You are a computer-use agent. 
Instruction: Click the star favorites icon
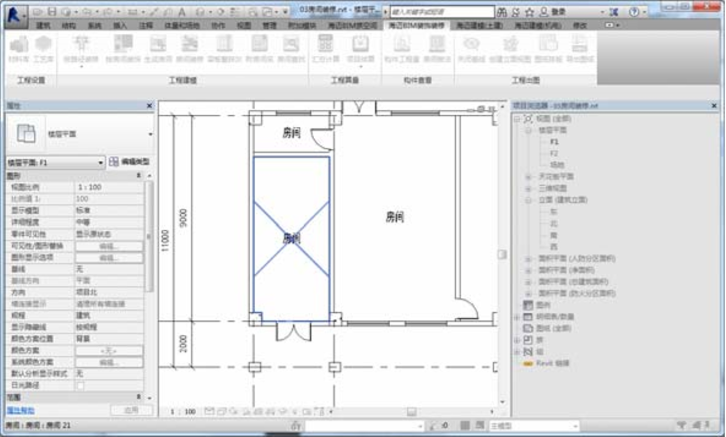pyautogui.click(x=530, y=12)
